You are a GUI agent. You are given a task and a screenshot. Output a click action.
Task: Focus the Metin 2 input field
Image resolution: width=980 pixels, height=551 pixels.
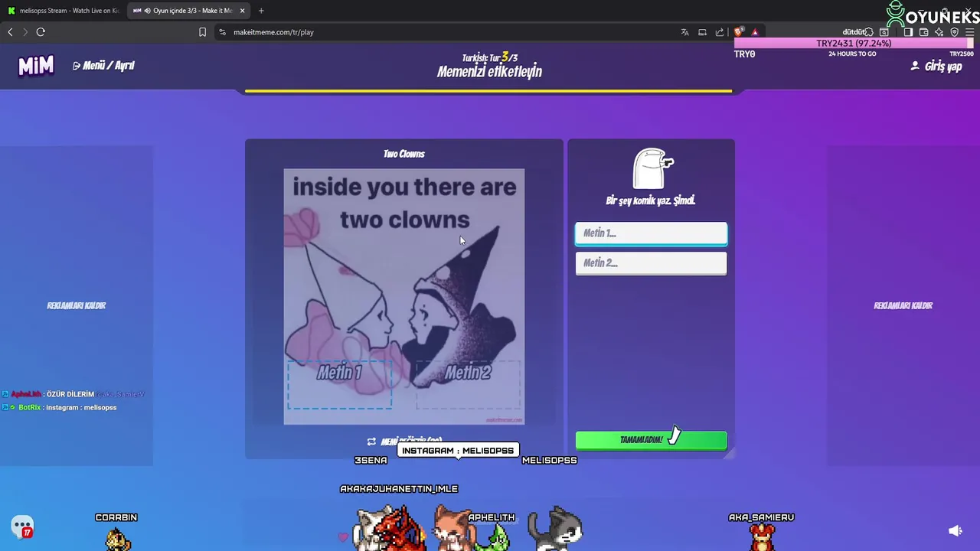(x=651, y=263)
